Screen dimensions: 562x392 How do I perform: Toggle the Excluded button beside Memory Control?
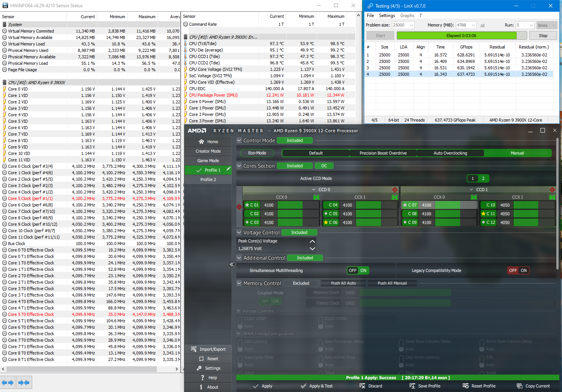coord(301,283)
